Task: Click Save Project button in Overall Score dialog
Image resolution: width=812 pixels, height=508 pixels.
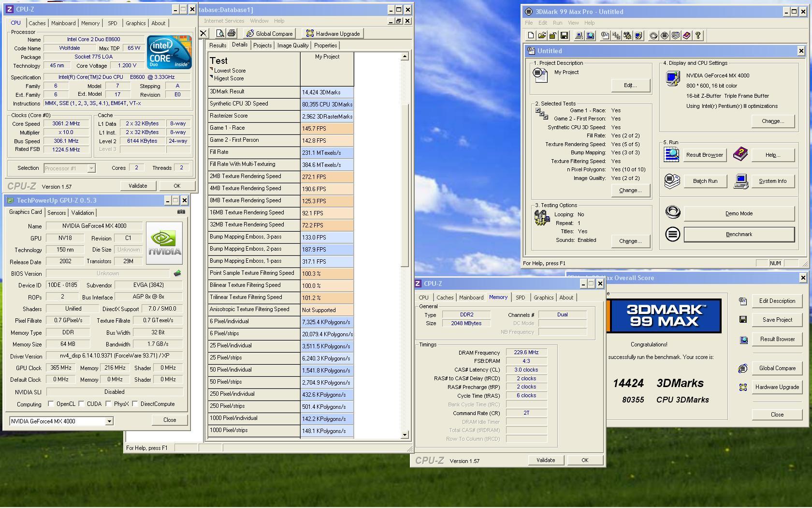Action: point(777,320)
